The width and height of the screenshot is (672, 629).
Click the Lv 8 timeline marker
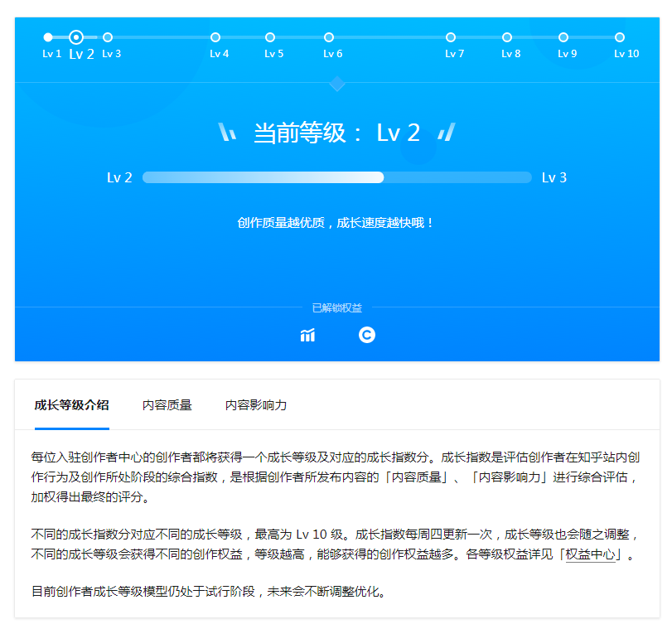[507, 37]
